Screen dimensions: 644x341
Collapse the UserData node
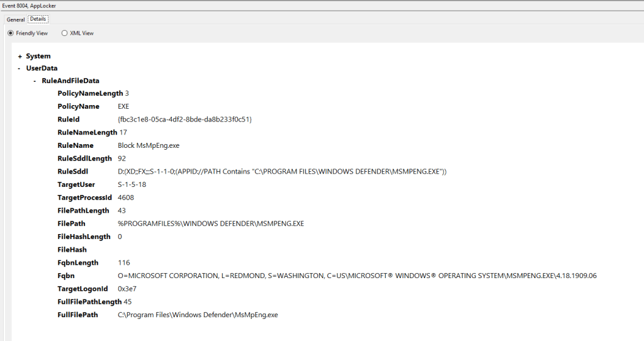[x=20, y=68]
